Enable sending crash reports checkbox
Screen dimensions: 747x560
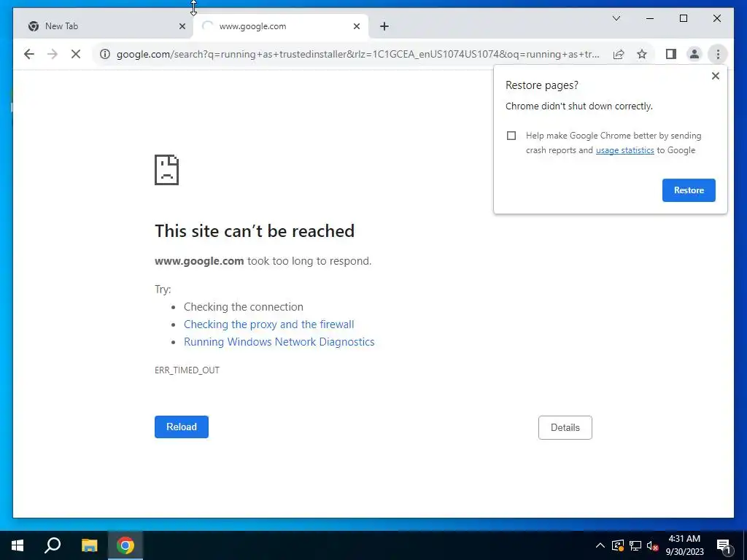coord(511,136)
